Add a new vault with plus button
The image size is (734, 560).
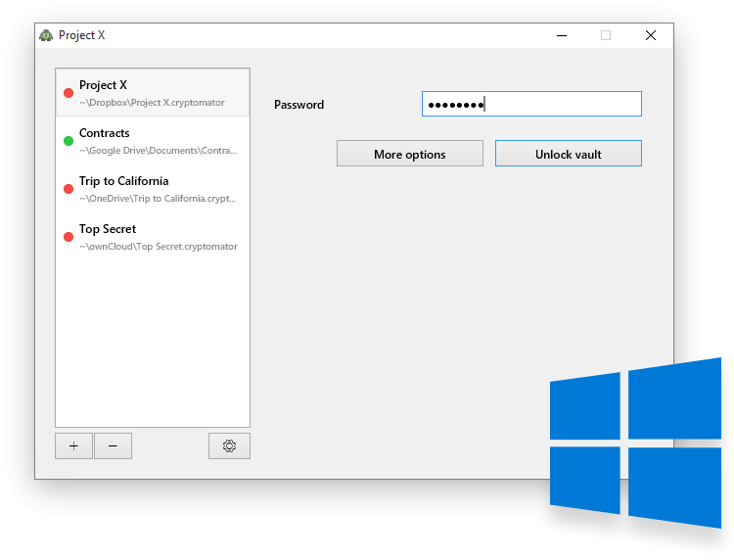click(x=73, y=446)
